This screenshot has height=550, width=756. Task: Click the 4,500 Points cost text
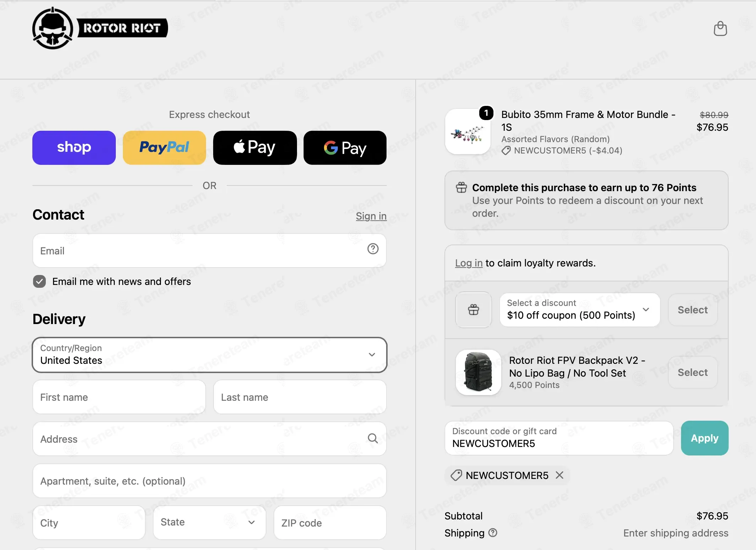pyautogui.click(x=534, y=385)
